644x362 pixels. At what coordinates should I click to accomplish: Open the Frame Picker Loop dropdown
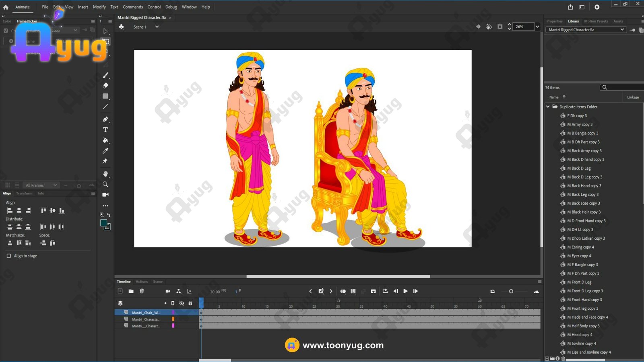[x=64, y=30]
